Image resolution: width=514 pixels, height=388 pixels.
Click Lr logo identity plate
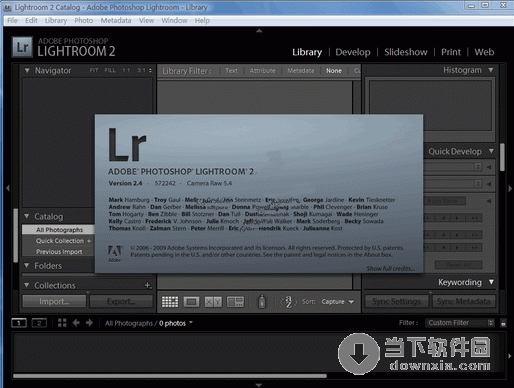click(22, 47)
